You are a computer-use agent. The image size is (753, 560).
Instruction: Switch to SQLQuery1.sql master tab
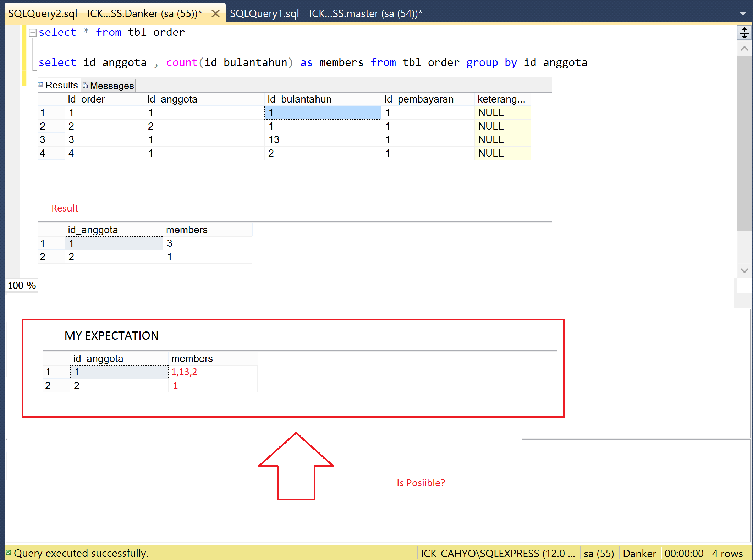point(325,14)
